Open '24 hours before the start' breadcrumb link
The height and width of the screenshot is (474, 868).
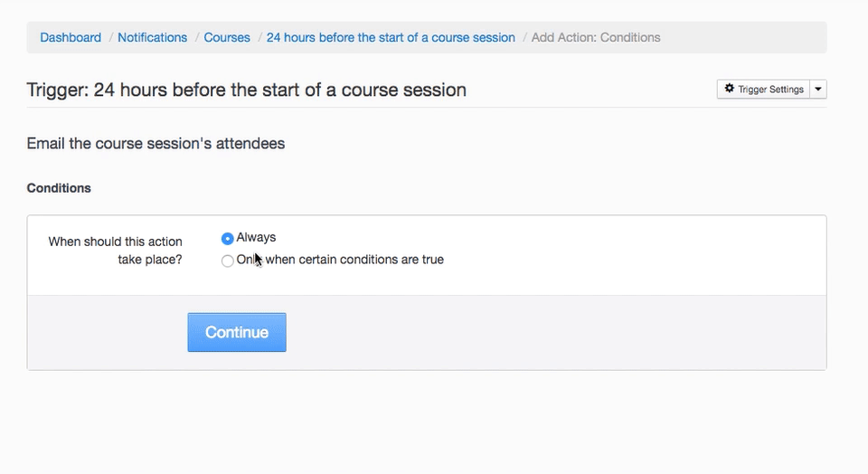point(391,37)
